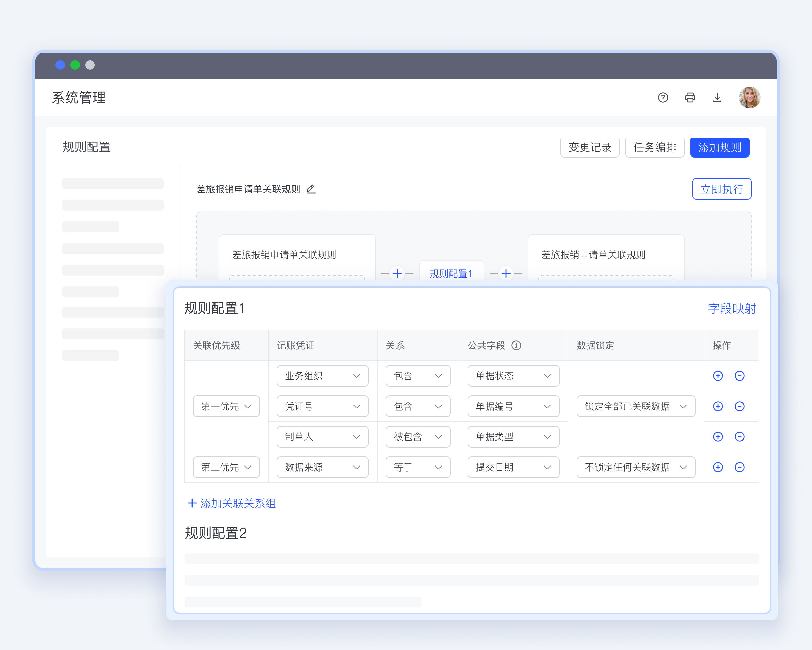Image resolution: width=812 pixels, height=650 pixels.
Task: Click the info icon beside 公共字段
Action: click(x=516, y=345)
